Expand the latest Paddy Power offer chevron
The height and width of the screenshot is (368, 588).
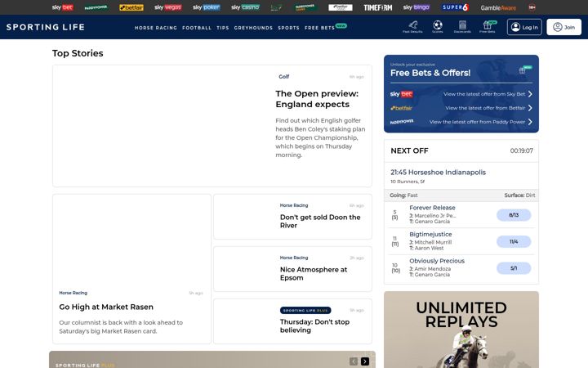tap(530, 122)
